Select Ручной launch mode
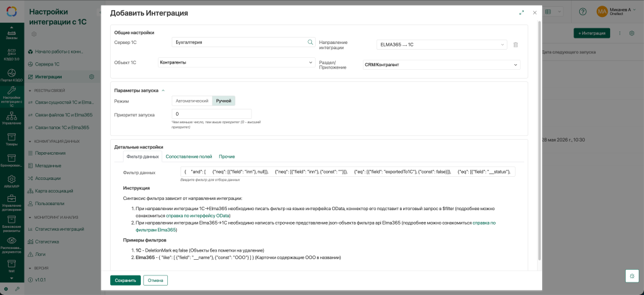 click(x=224, y=101)
